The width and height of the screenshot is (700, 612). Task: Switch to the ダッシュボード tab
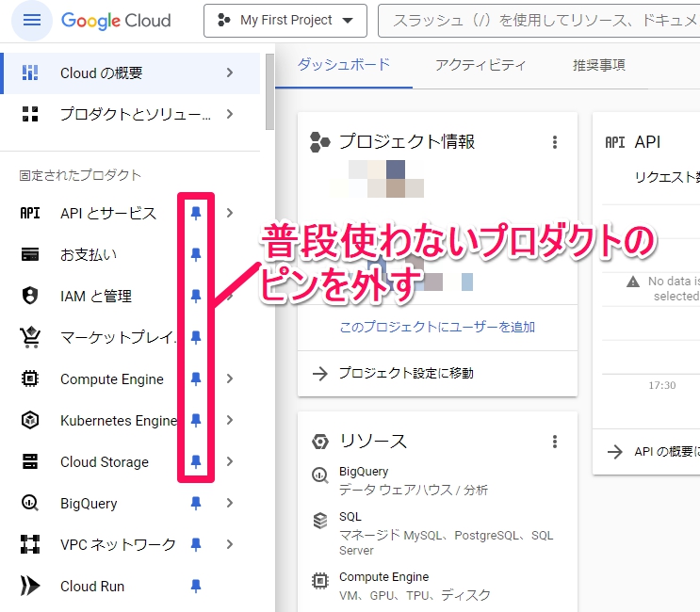tap(344, 65)
